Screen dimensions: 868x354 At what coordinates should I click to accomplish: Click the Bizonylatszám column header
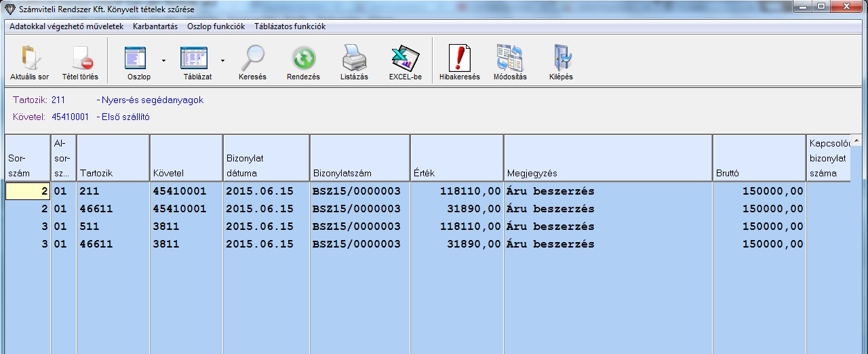(x=359, y=158)
